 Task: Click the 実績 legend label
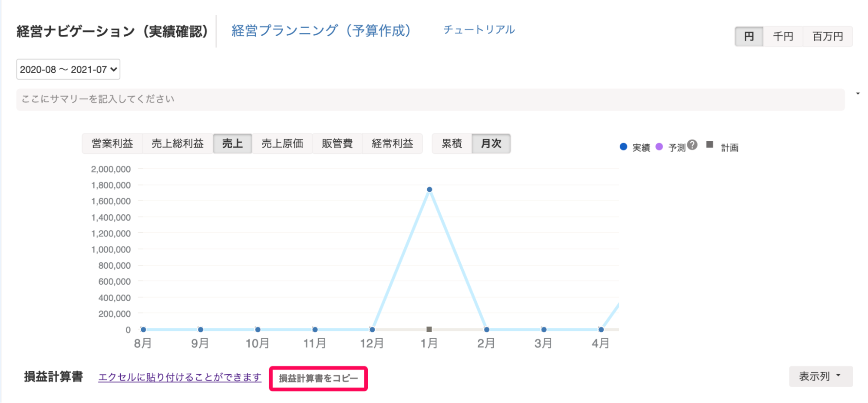click(x=641, y=148)
